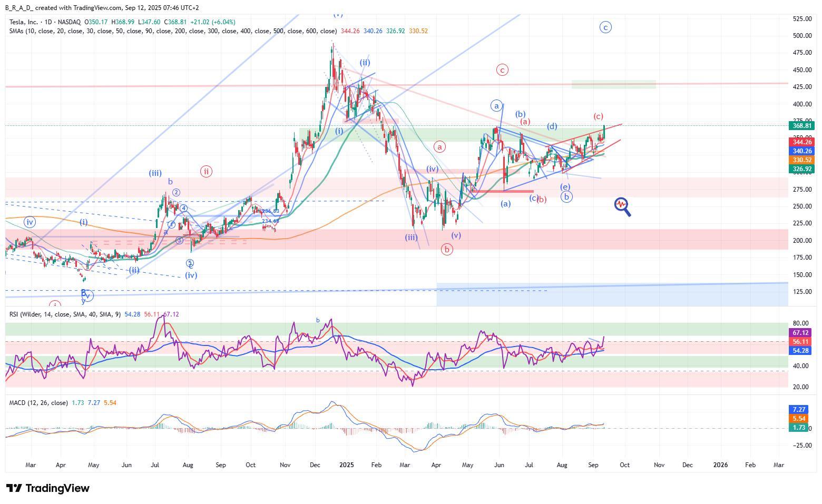Click the red 344.26 SMA price tag

(801, 142)
